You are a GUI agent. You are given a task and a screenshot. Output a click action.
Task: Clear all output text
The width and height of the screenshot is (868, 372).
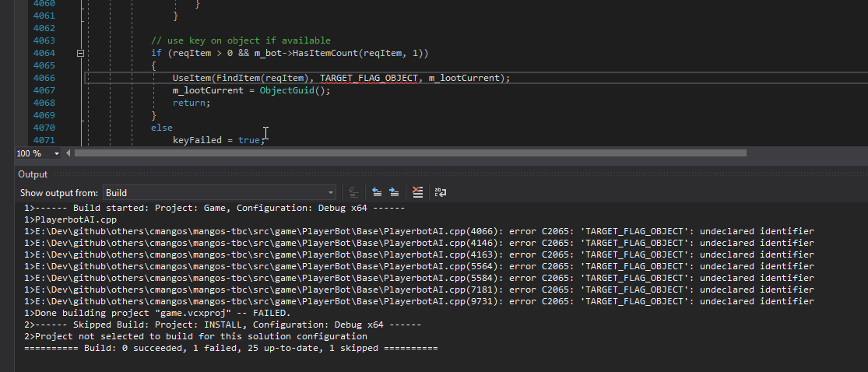pyautogui.click(x=418, y=193)
